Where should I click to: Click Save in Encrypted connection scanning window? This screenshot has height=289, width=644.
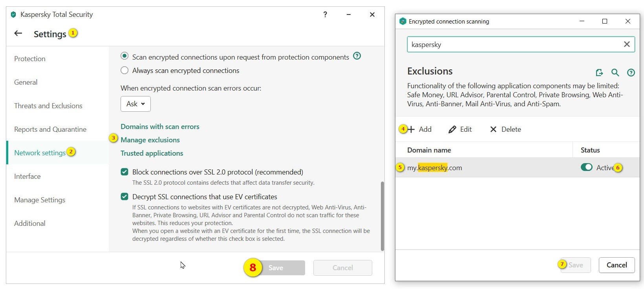[576, 265]
